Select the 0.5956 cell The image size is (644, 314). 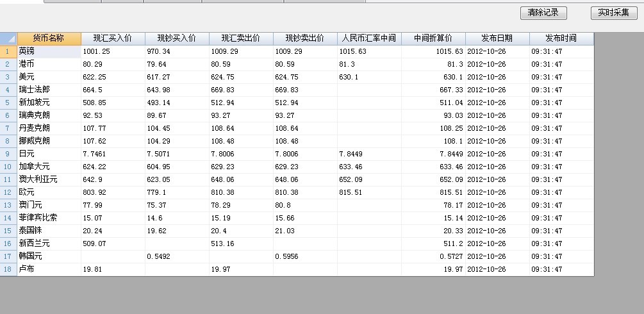[x=305, y=256]
